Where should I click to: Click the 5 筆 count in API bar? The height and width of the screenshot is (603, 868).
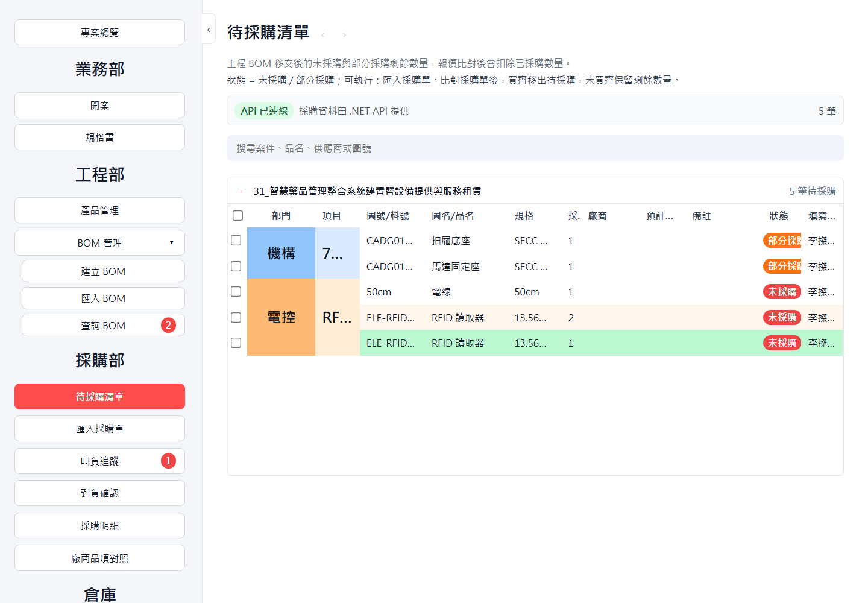click(827, 111)
